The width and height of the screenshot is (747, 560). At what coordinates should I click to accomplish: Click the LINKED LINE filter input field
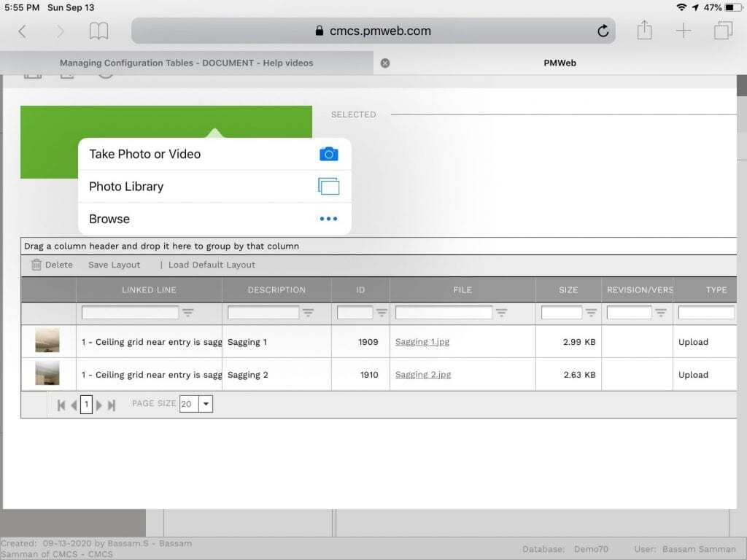click(x=131, y=312)
